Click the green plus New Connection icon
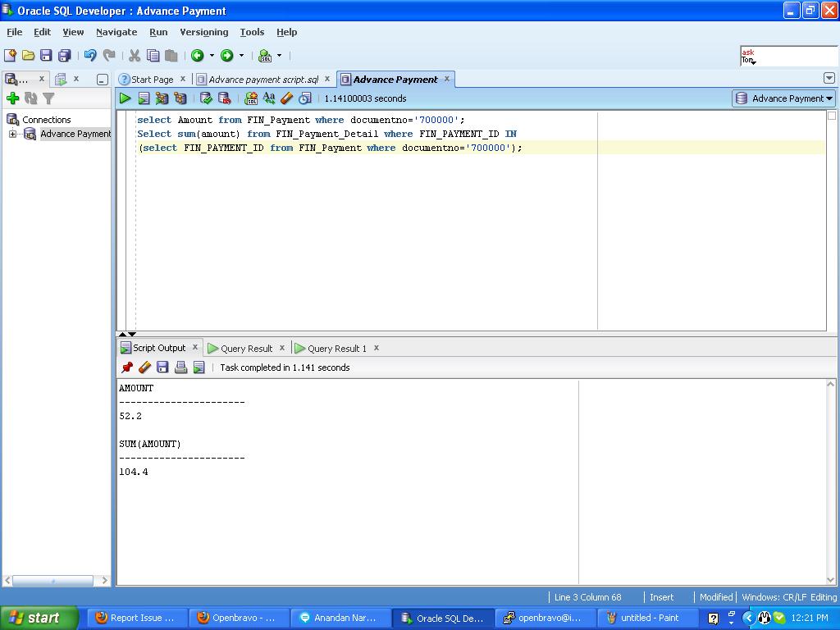Image resolution: width=840 pixels, height=630 pixels. (x=12, y=98)
